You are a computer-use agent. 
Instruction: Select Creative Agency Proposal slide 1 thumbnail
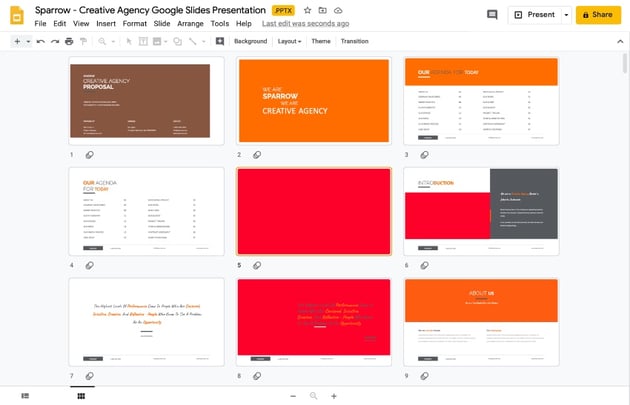point(147,101)
